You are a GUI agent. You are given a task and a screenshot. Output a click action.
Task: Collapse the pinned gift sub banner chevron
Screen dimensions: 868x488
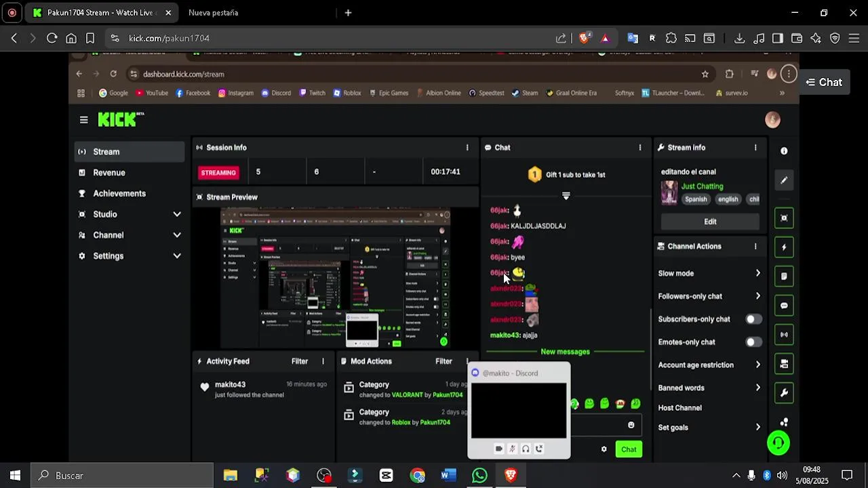(566, 196)
